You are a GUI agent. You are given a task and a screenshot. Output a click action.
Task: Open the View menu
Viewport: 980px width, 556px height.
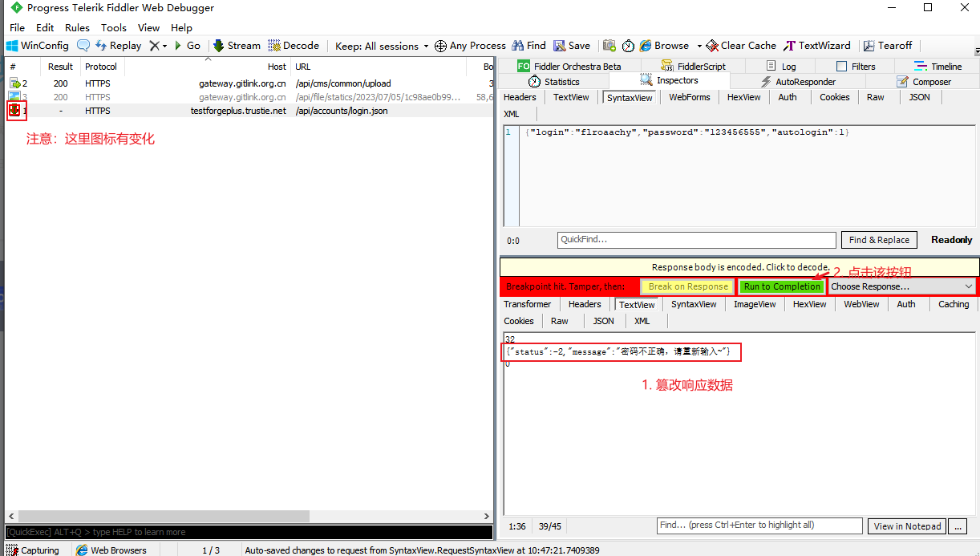point(149,27)
